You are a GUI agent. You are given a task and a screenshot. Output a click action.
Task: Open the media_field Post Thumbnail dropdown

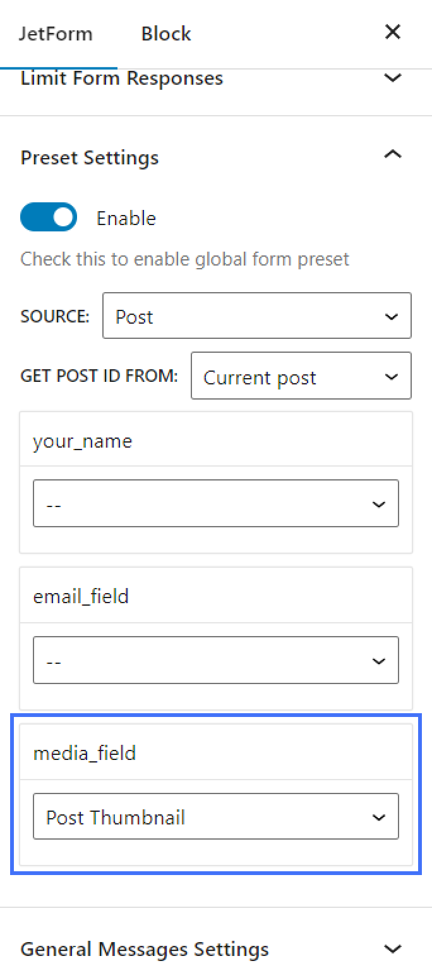[216, 816]
